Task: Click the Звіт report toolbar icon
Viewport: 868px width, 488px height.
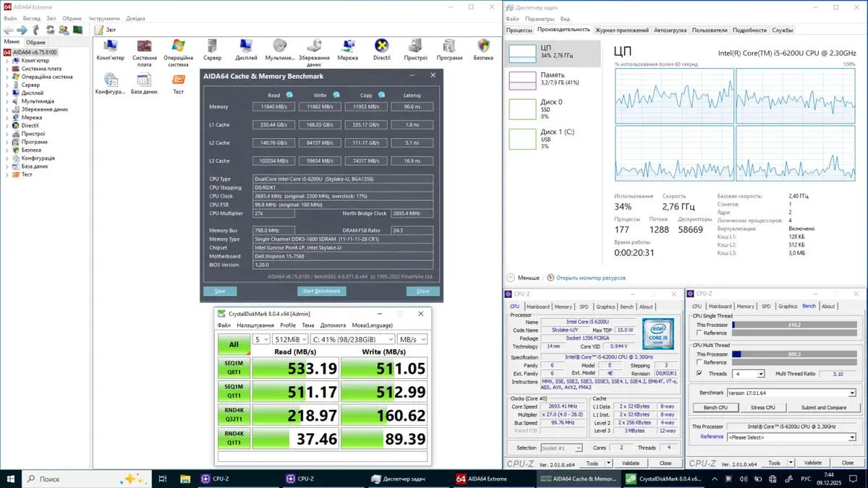Action: click(98, 30)
